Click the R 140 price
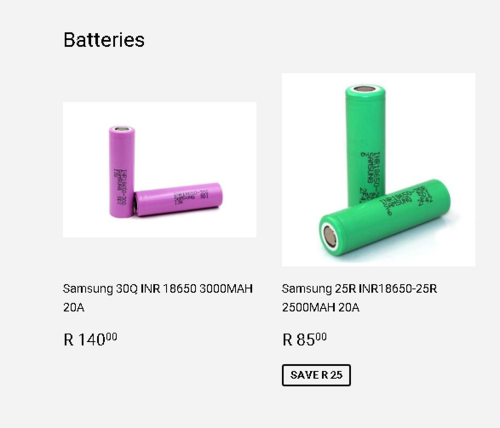Screen dimensions: 500x428 pyautogui.click(x=90, y=339)
